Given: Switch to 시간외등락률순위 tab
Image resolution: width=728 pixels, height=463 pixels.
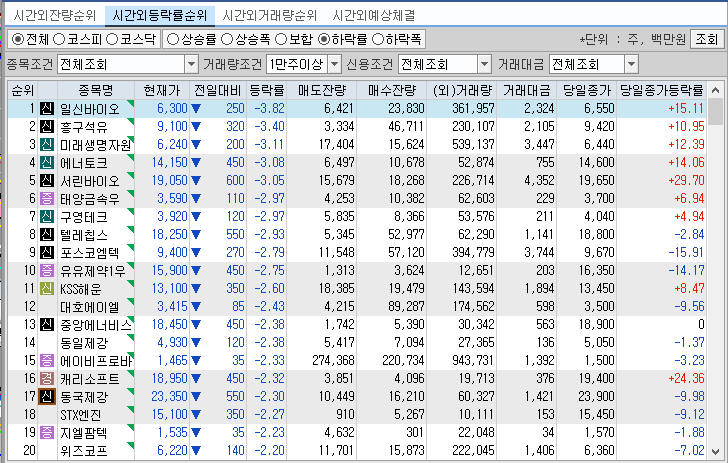Looking at the screenshot, I should (x=160, y=16).
